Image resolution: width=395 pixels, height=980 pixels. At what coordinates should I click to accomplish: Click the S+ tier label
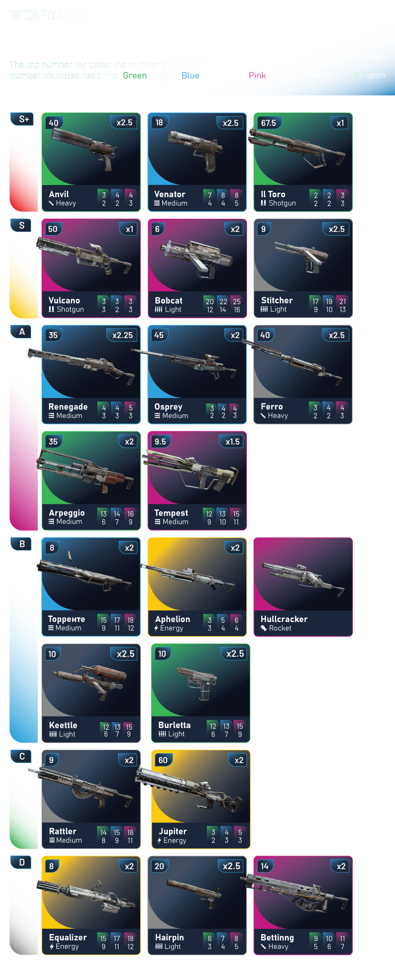coord(22,119)
